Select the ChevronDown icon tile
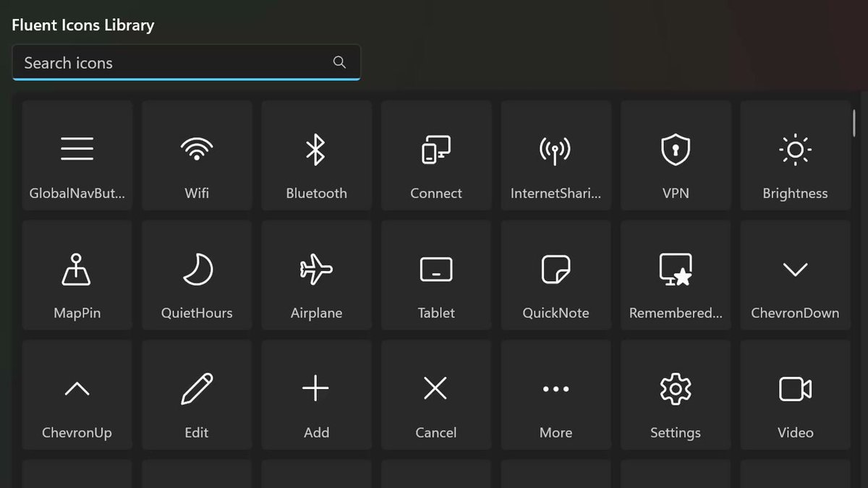The height and width of the screenshot is (488, 868). [795, 275]
